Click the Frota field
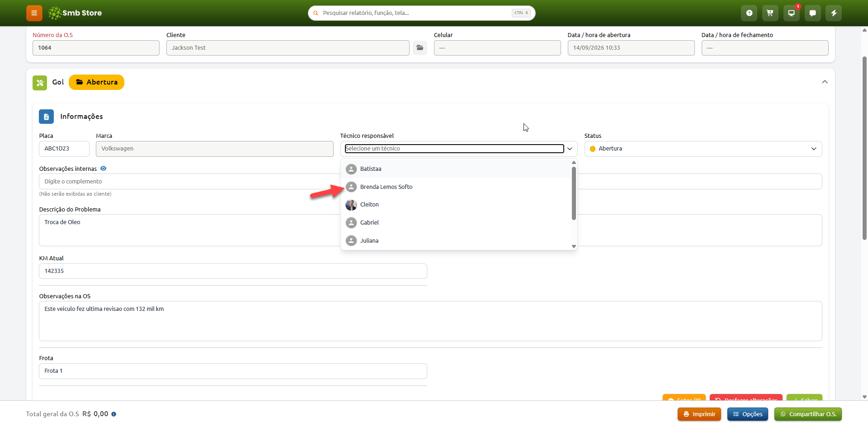This screenshot has height=427, width=868. point(233,371)
